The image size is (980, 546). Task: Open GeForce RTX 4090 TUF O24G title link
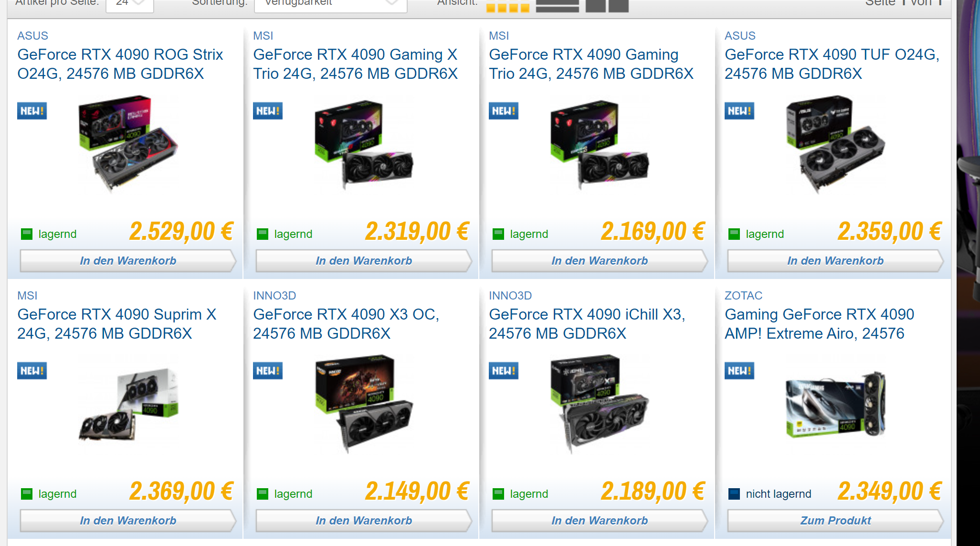point(832,64)
